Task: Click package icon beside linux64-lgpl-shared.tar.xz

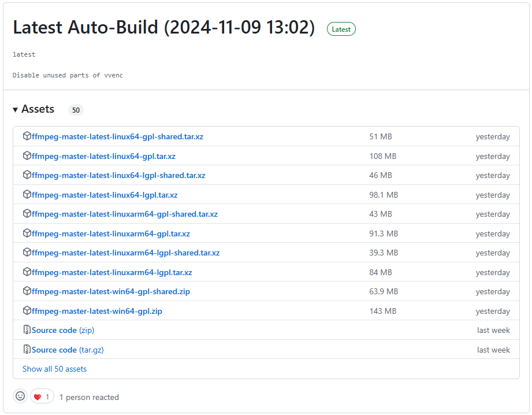Action: coord(27,175)
